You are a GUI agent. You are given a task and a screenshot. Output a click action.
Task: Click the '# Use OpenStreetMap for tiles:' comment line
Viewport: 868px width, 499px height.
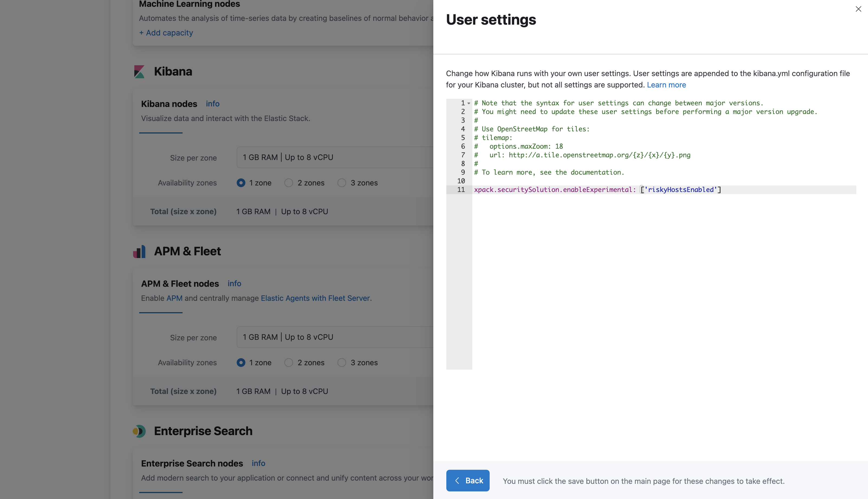[532, 129]
